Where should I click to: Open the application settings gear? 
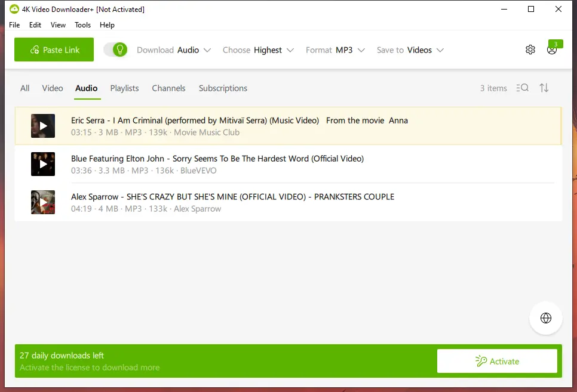click(530, 50)
